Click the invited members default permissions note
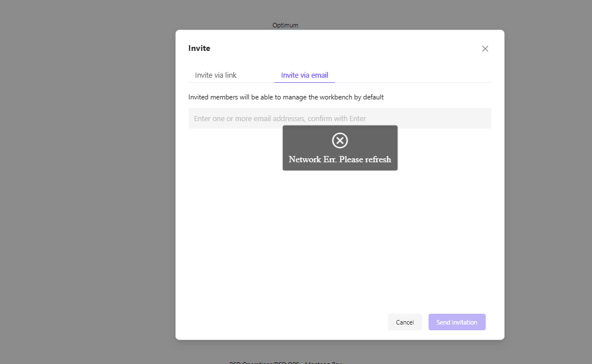This screenshot has height=364, width=592. 286,97
